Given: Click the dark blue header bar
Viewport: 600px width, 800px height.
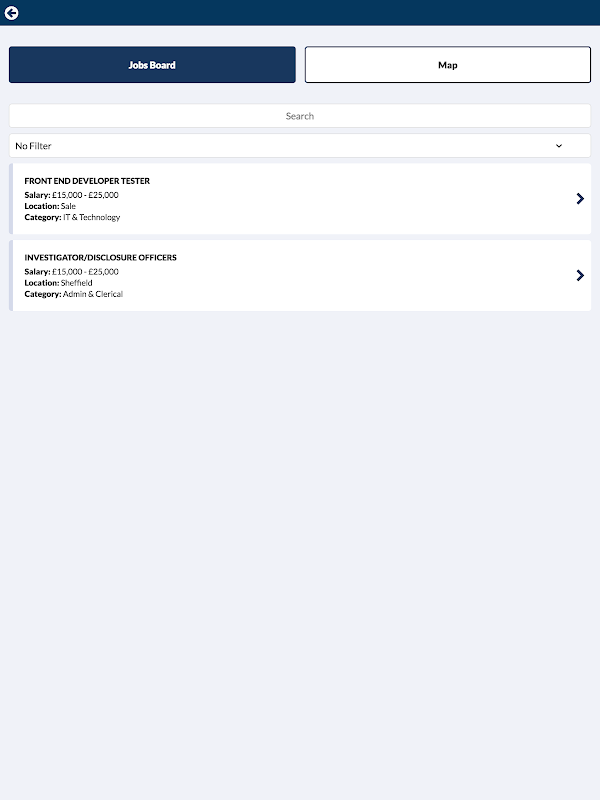Looking at the screenshot, I should pyautogui.click(x=300, y=13).
